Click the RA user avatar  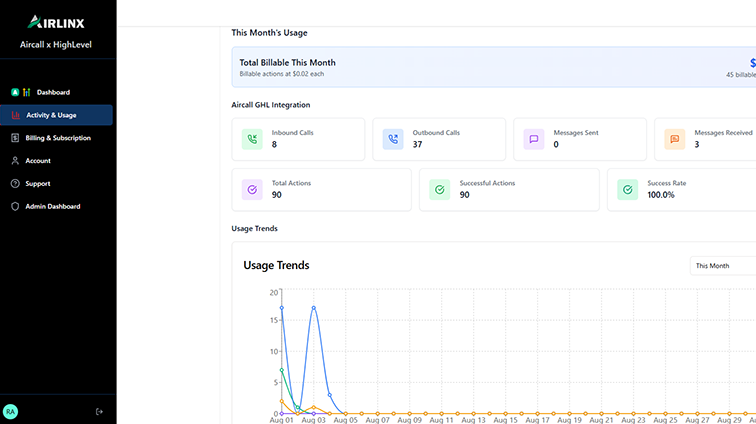(10, 411)
